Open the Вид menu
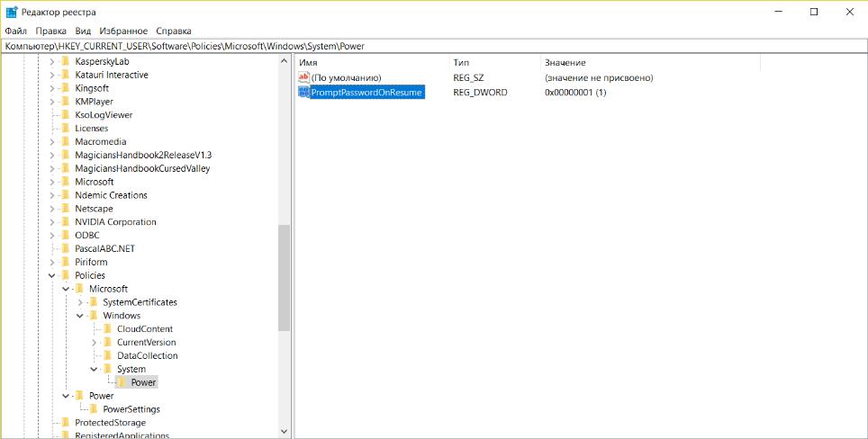Viewport: 868px width, 439px height. point(83,31)
